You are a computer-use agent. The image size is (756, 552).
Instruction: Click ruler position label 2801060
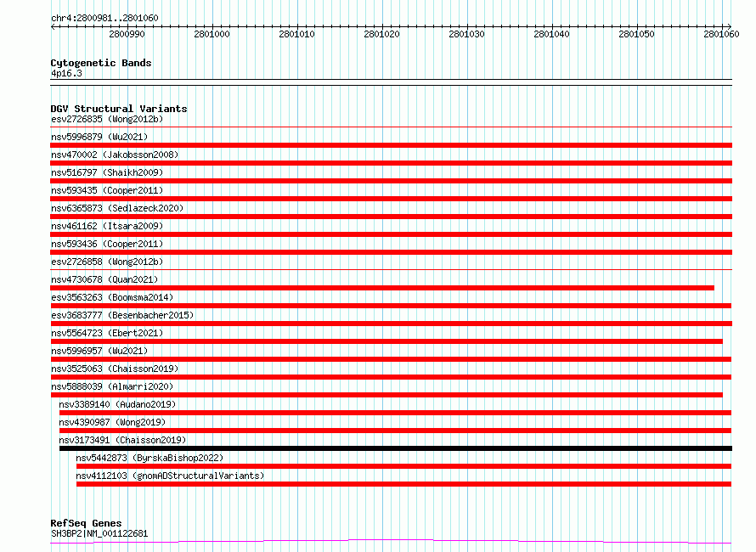pyautogui.click(x=721, y=34)
